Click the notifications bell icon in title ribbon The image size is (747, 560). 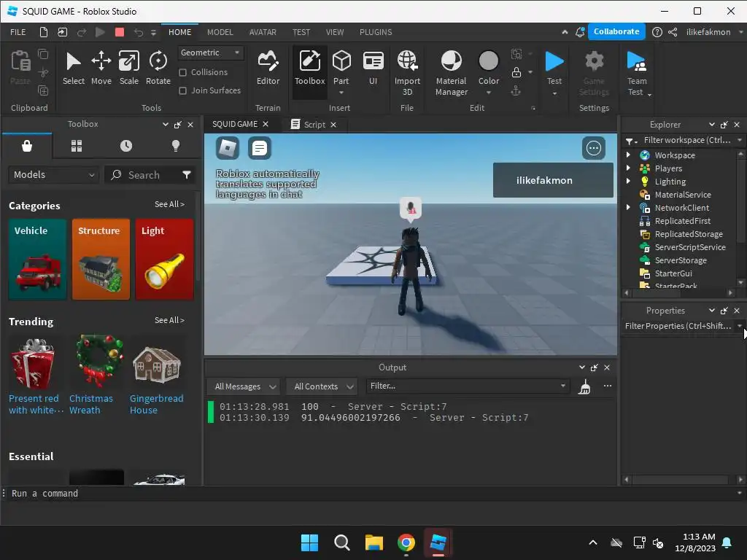click(x=580, y=32)
